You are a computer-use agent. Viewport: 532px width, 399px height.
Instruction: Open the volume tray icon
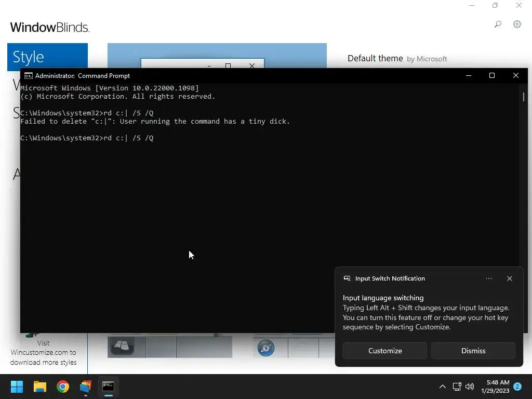point(470,387)
